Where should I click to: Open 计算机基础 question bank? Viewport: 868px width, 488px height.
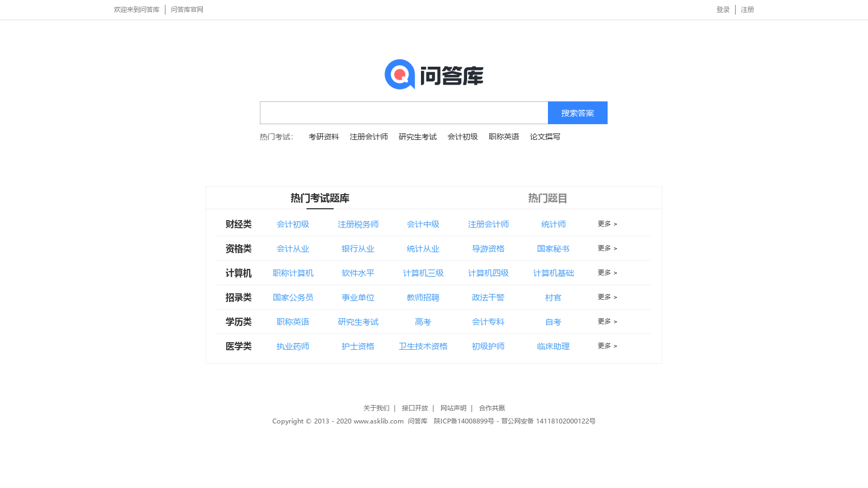tap(553, 273)
